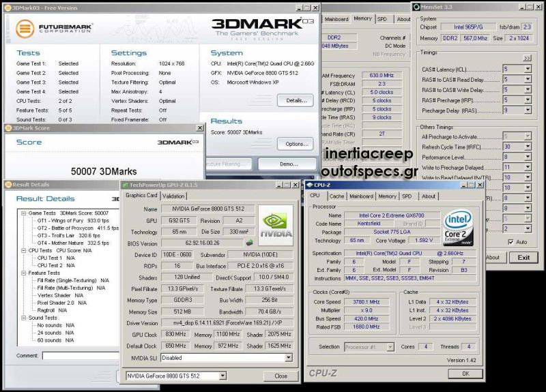Screen dimensions: 546x392
Task: Close the 3DMark Score window
Action: pyautogui.click(x=200, y=128)
